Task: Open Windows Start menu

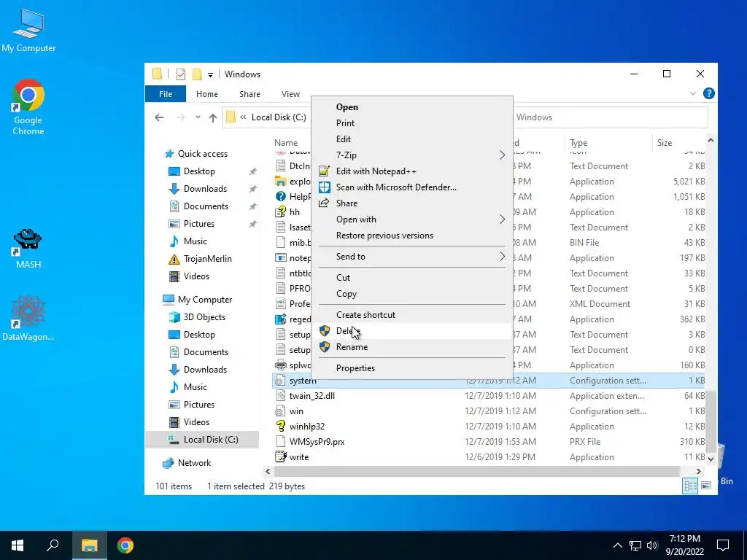Action: click(x=18, y=545)
